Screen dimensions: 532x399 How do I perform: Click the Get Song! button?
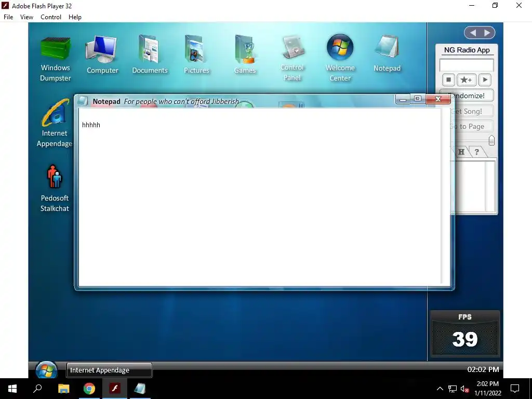[472, 111]
